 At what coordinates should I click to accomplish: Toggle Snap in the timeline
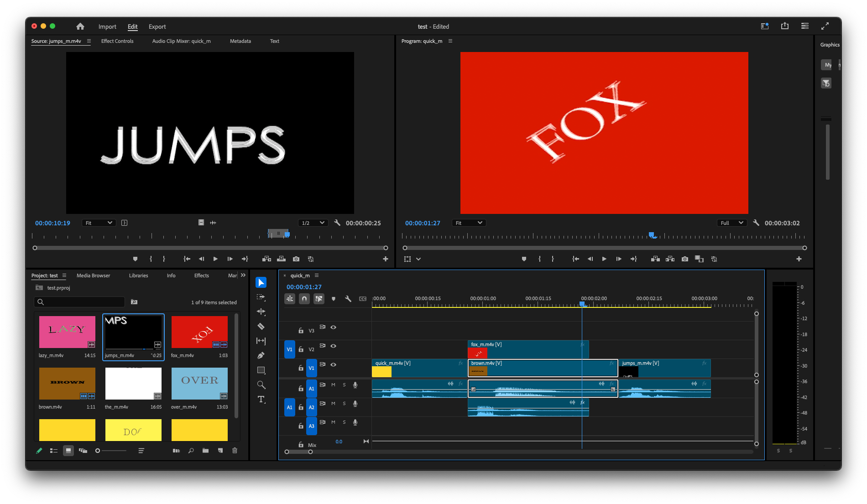304,299
